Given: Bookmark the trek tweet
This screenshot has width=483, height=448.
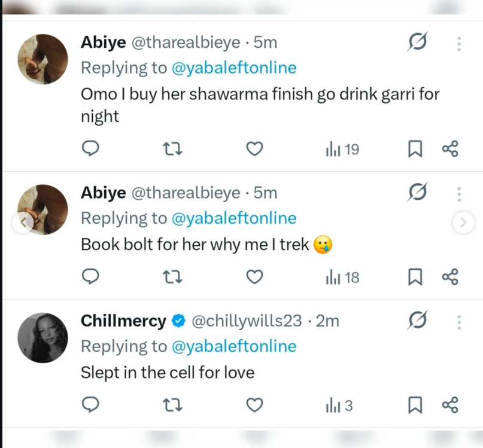Looking at the screenshot, I should point(415,276).
